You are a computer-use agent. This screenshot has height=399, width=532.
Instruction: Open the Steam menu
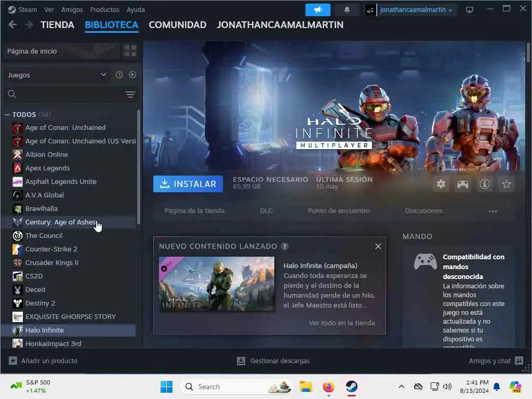(28, 10)
